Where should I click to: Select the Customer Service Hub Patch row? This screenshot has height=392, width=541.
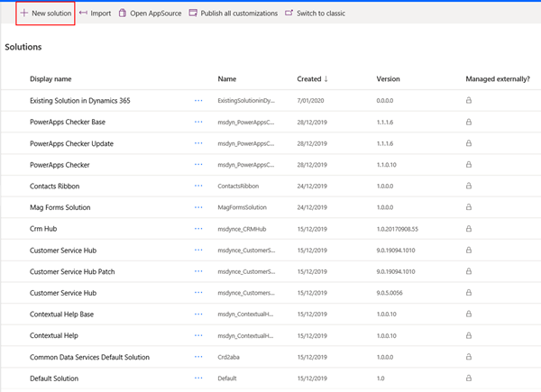[85, 272]
